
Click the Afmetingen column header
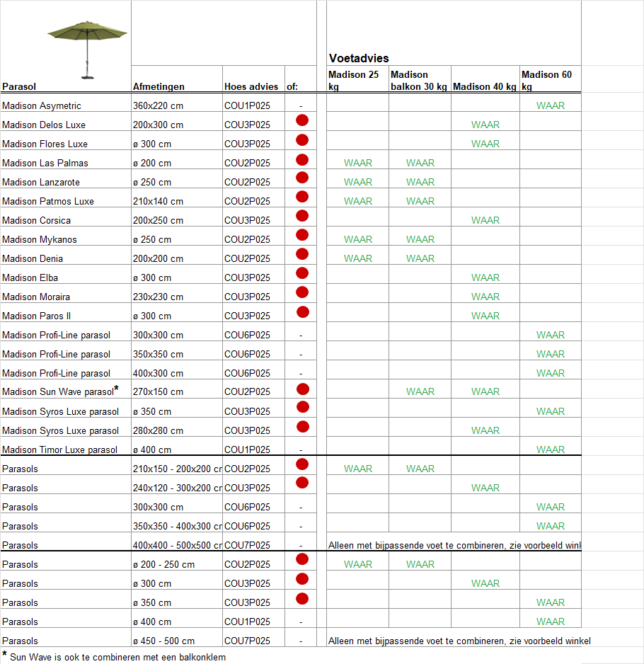tap(159, 86)
